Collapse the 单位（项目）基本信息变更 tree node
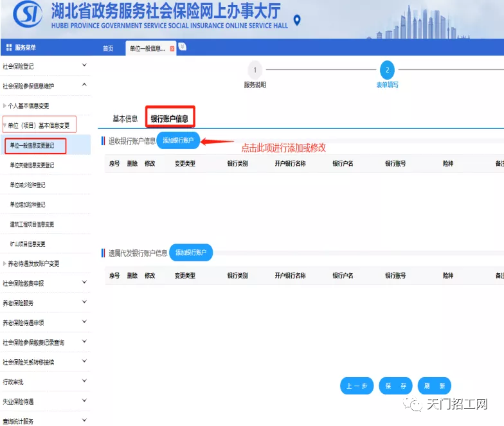 tap(5, 125)
